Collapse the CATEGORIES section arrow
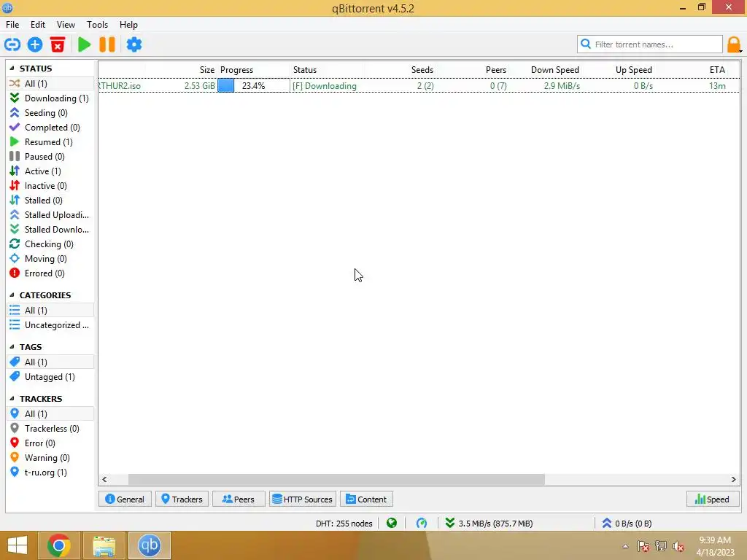 tap(12, 295)
